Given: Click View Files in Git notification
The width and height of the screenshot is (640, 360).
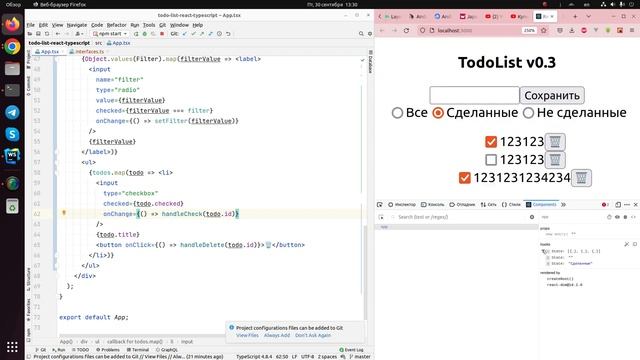Looking at the screenshot, I should point(247,335).
